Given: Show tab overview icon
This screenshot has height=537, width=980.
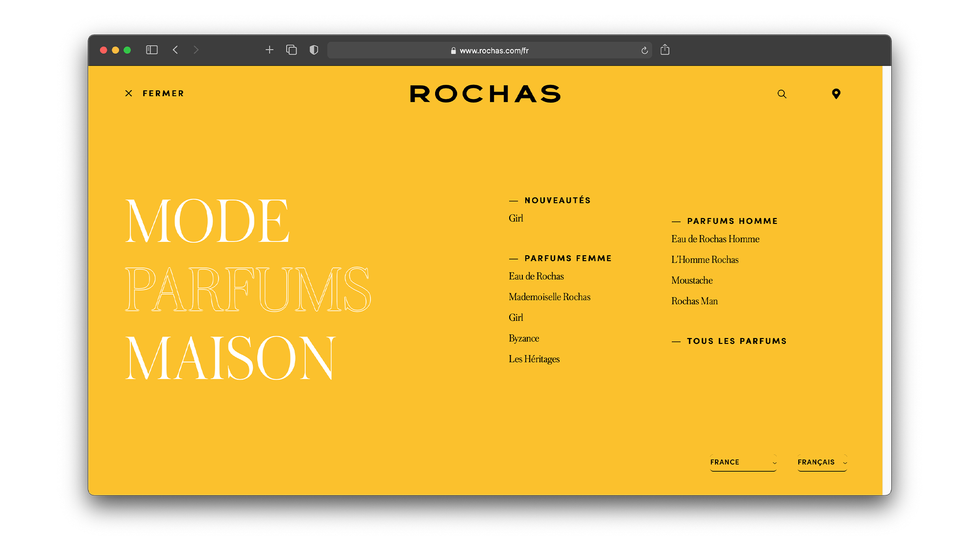Looking at the screenshot, I should 292,50.
